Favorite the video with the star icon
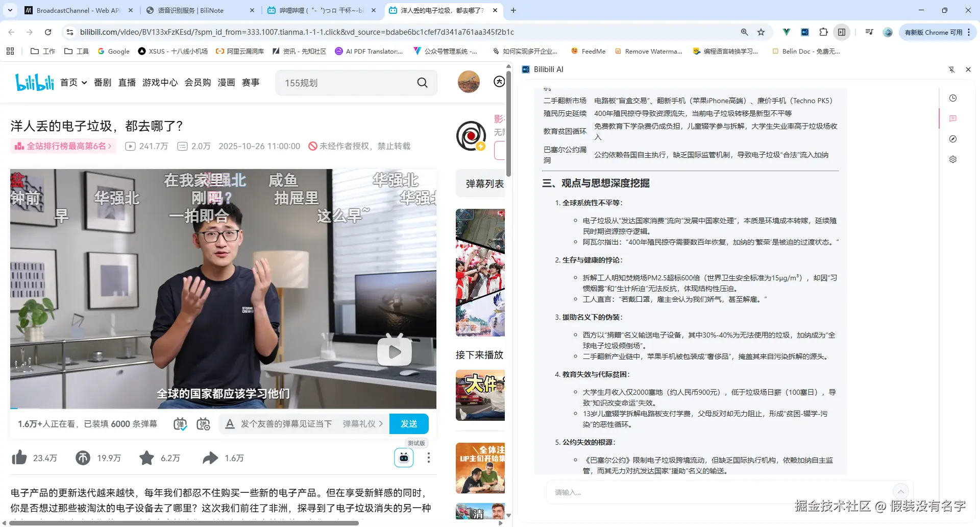This screenshot has height=527, width=980. tap(146, 458)
